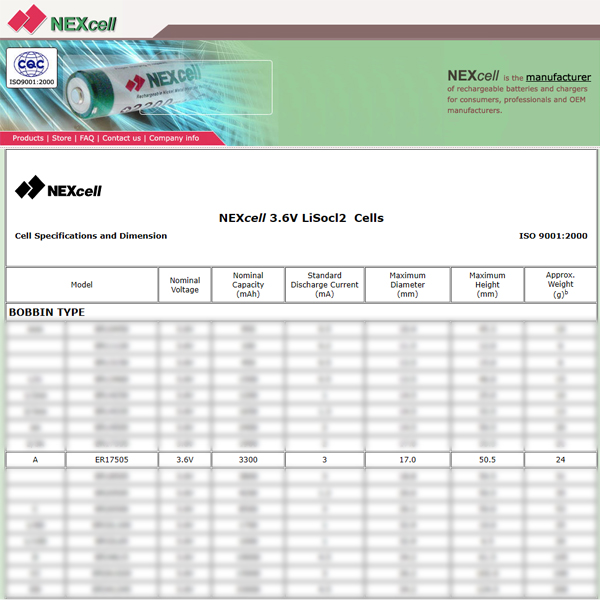The width and height of the screenshot is (600, 600).
Task: Click the underlined manufacturer link
Action: click(x=558, y=77)
